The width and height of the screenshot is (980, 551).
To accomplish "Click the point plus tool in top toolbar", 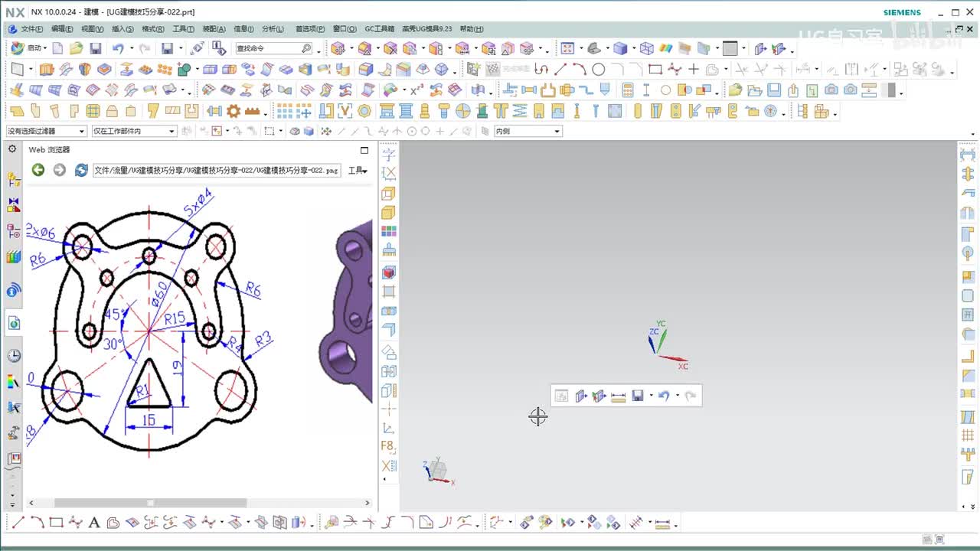I will tap(693, 70).
